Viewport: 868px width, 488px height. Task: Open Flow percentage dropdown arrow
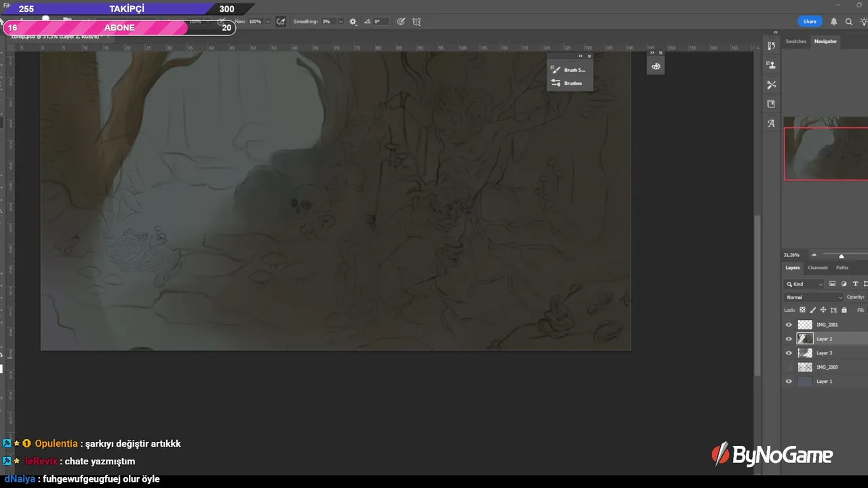coord(268,22)
